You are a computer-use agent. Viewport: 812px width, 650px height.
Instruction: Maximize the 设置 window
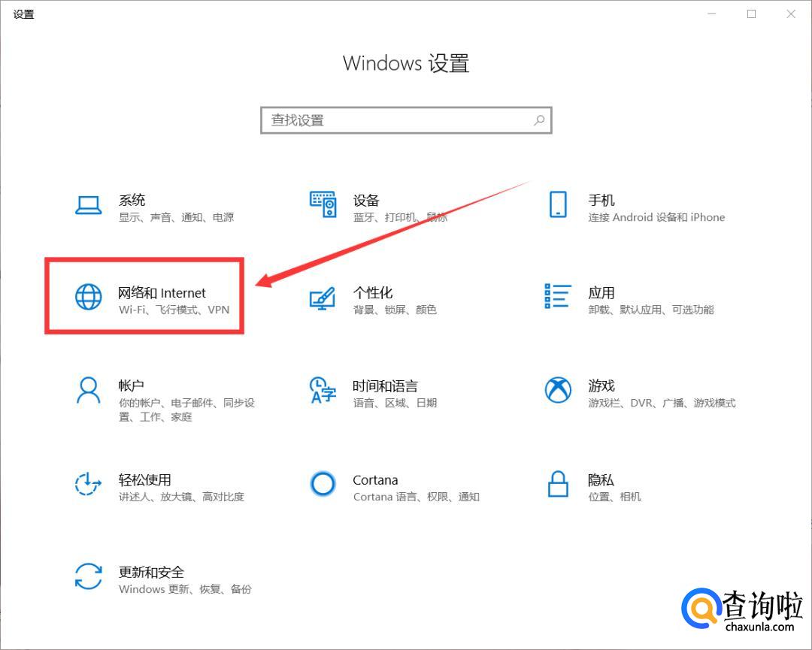tap(751, 14)
